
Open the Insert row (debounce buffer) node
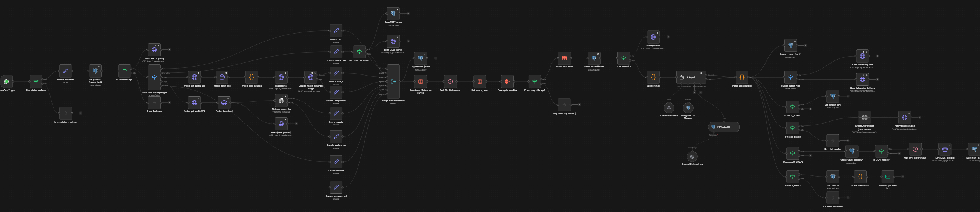(x=420, y=81)
